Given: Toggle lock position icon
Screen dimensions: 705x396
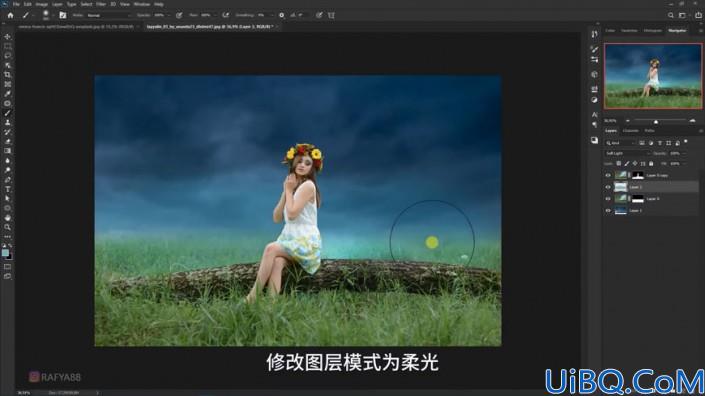Looking at the screenshot, I should (x=635, y=164).
